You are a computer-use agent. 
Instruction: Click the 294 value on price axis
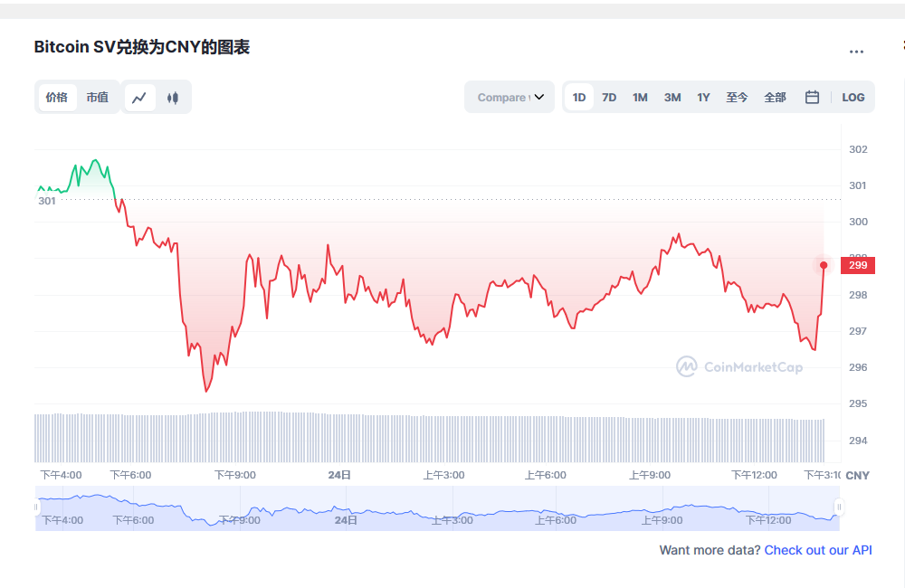(858, 441)
